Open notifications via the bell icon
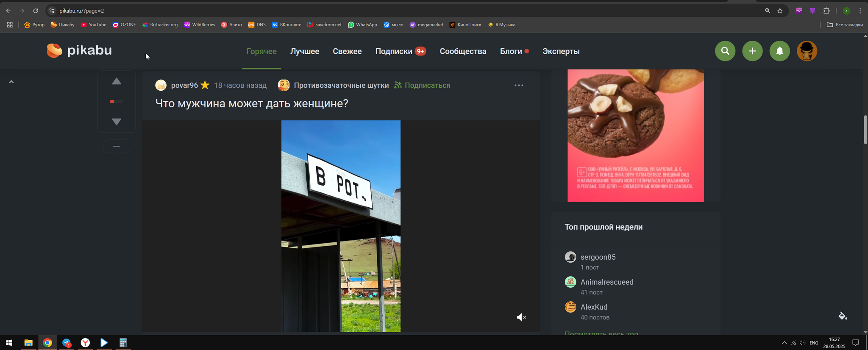Screen dimensions: 868x350 point(779,51)
